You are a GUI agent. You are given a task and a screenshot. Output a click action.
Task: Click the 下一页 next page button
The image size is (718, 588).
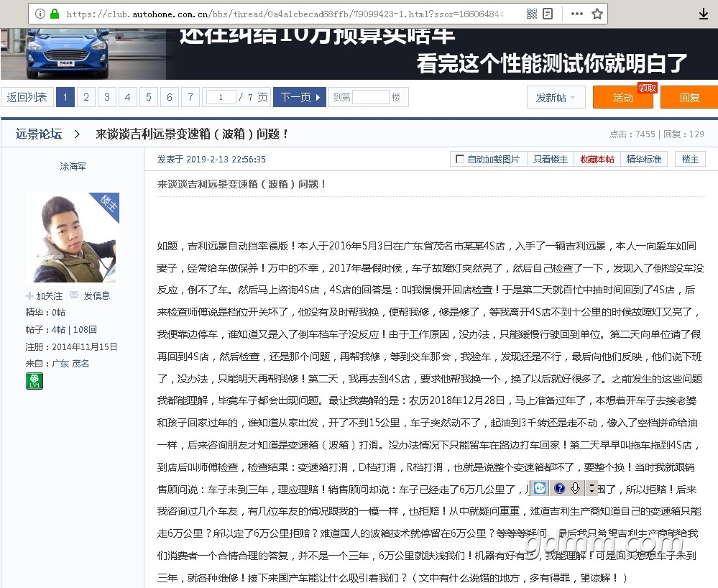coord(300,97)
